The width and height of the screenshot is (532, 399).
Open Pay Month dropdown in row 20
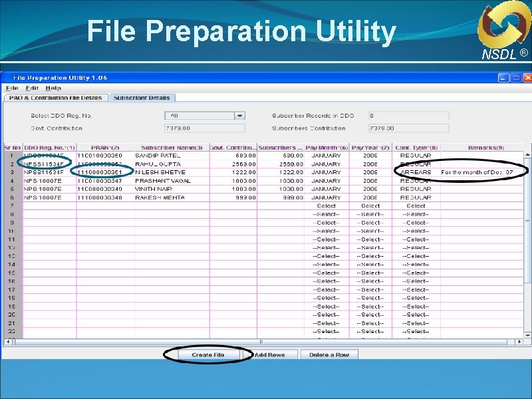click(x=327, y=315)
